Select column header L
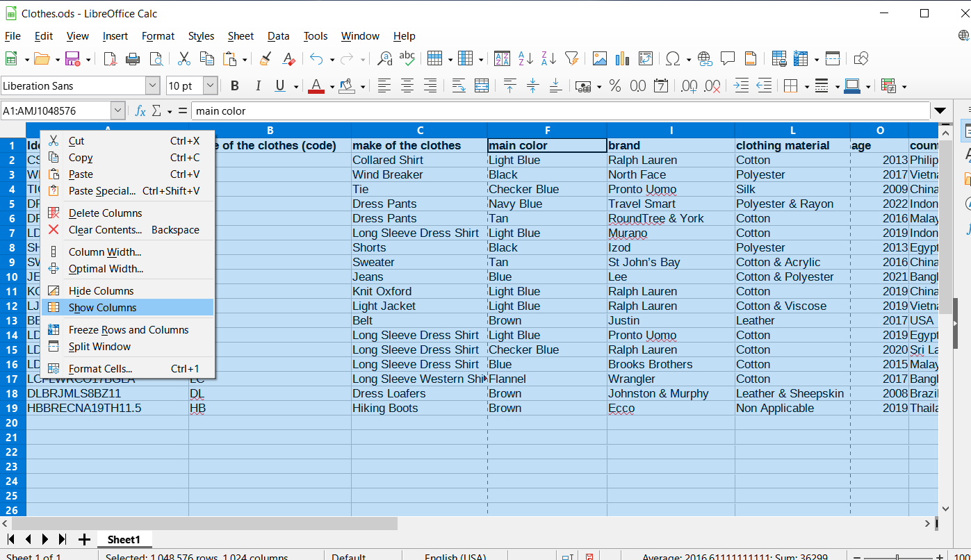 click(792, 131)
